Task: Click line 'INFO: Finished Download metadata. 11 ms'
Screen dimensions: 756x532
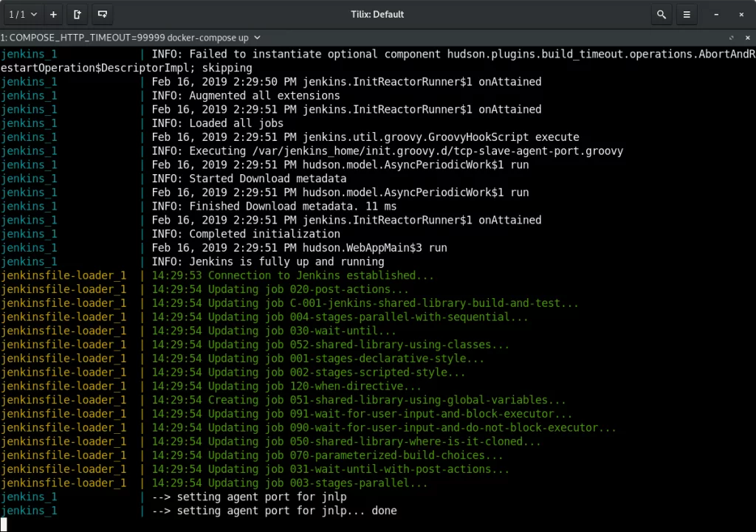Action: 275,207
